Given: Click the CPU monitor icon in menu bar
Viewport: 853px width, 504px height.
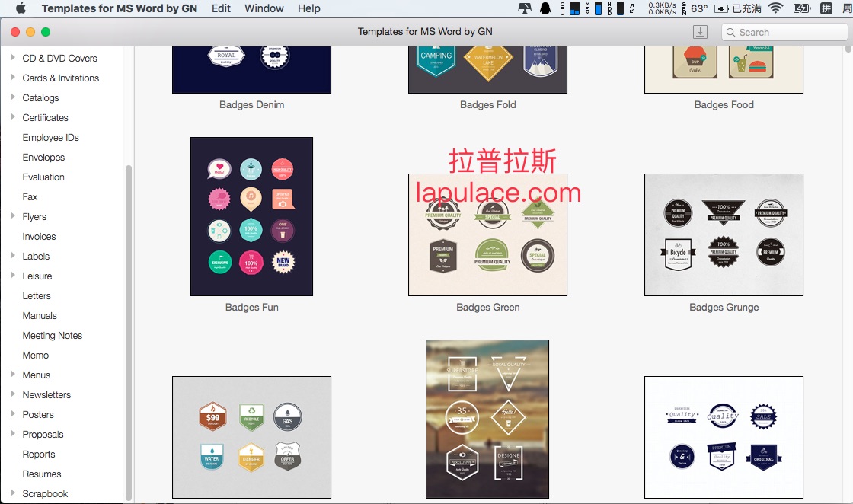Looking at the screenshot, I should [570, 8].
